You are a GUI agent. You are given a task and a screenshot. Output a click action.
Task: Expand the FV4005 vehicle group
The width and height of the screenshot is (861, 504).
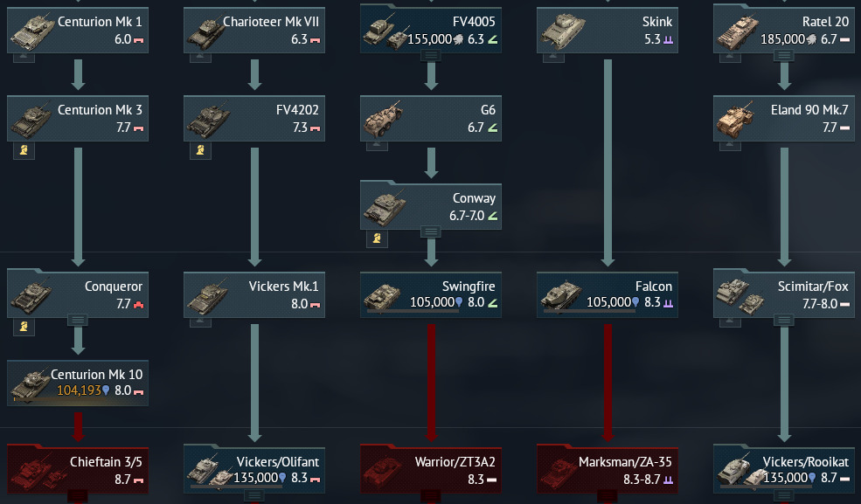click(431, 55)
